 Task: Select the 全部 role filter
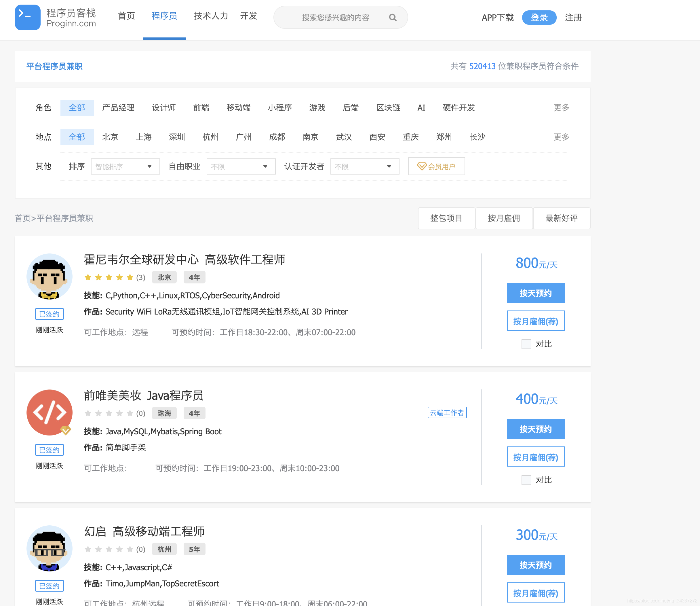tap(77, 107)
